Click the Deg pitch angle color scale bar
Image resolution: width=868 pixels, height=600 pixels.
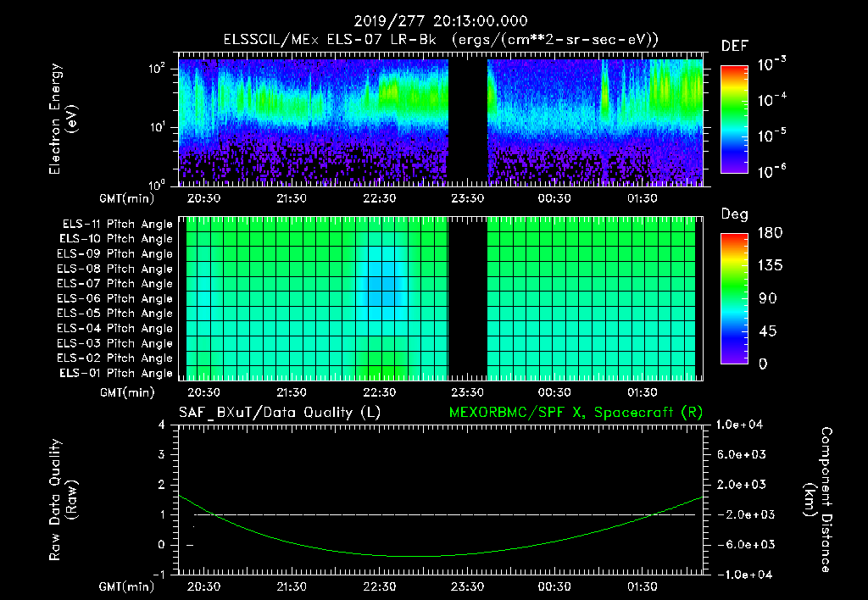pyautogui.click(x=734, y=299)
